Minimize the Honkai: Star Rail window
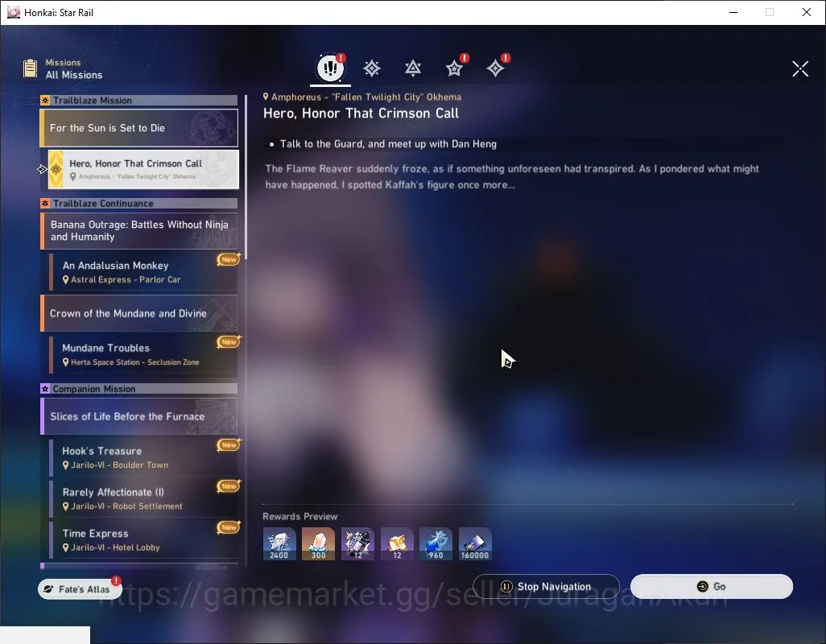826x644 pixels. point(733,12)
